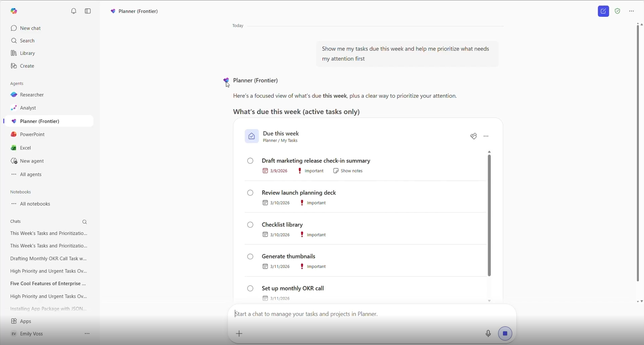
Task: Expand All agents list
Action: pyautogui.click(x=26, y=174)
